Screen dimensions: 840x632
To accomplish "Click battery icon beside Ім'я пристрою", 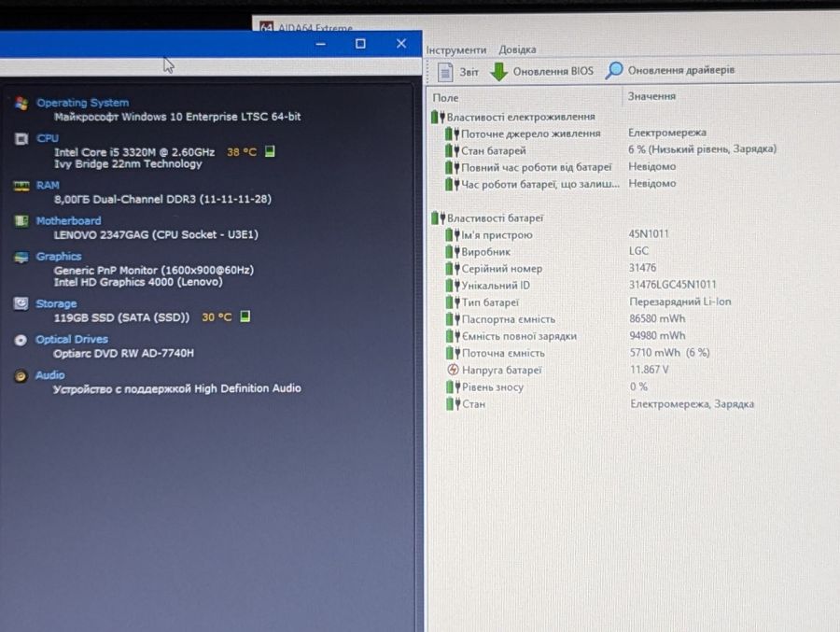I will (453, 234).
